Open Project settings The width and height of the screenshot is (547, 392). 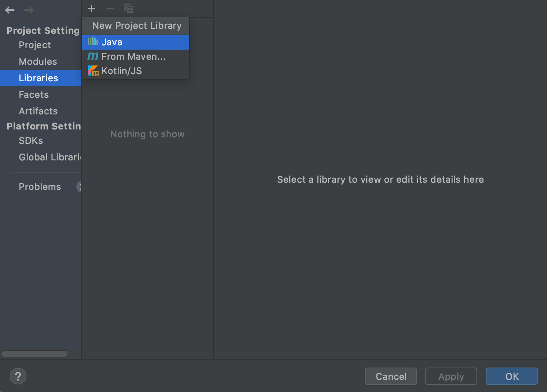click(35, 45)
